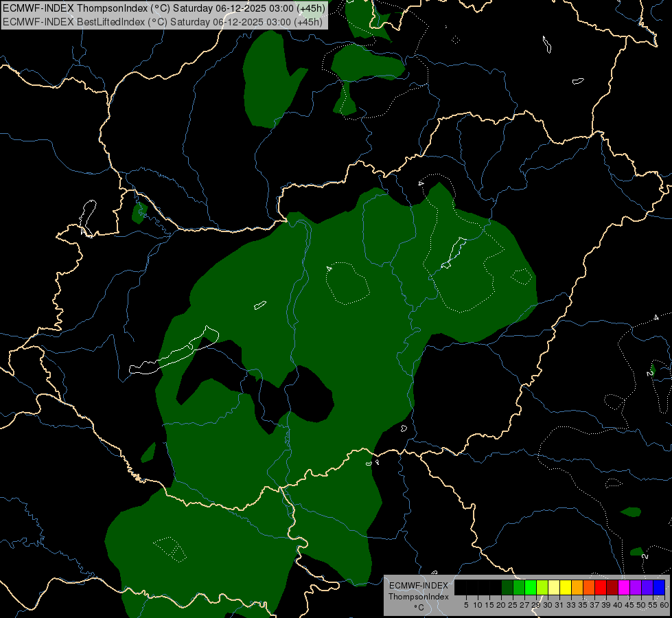Select the lime 29-30 legend swatch

tap(542, 587)
